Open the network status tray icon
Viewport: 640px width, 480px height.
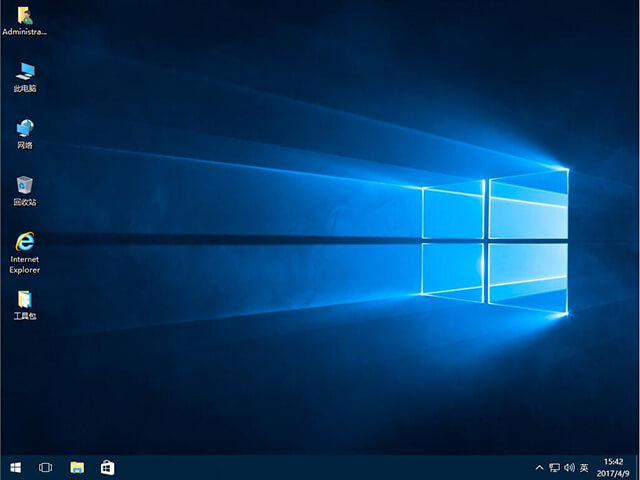(554, 467)
